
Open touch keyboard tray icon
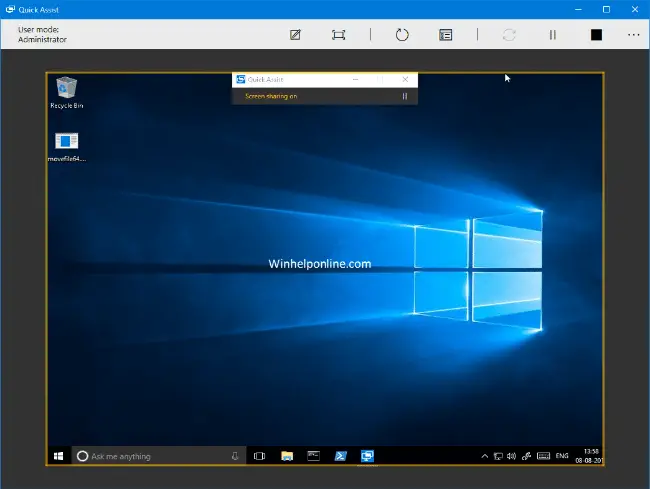click(543, 456)
